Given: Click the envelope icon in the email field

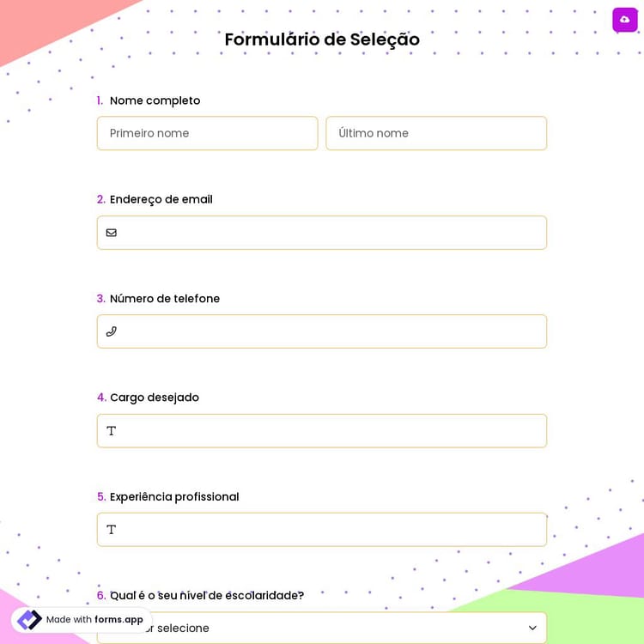Looking at the screenshot, I should click(x=112, y=233).
